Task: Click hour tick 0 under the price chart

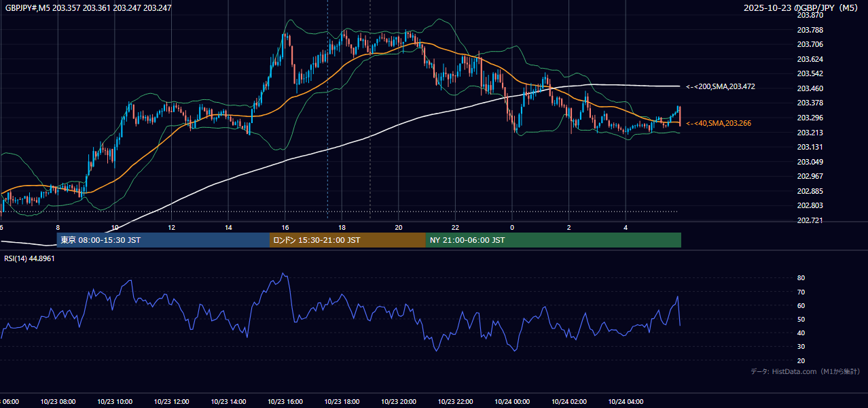Action: pyautogui.click(x=512, y=227)
